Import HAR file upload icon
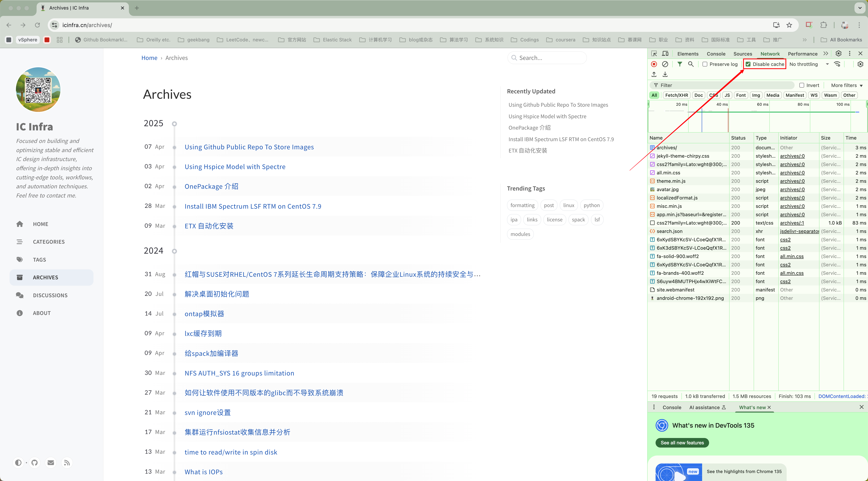The height and width of the screenshot is (481, 868). click(654, 74)
